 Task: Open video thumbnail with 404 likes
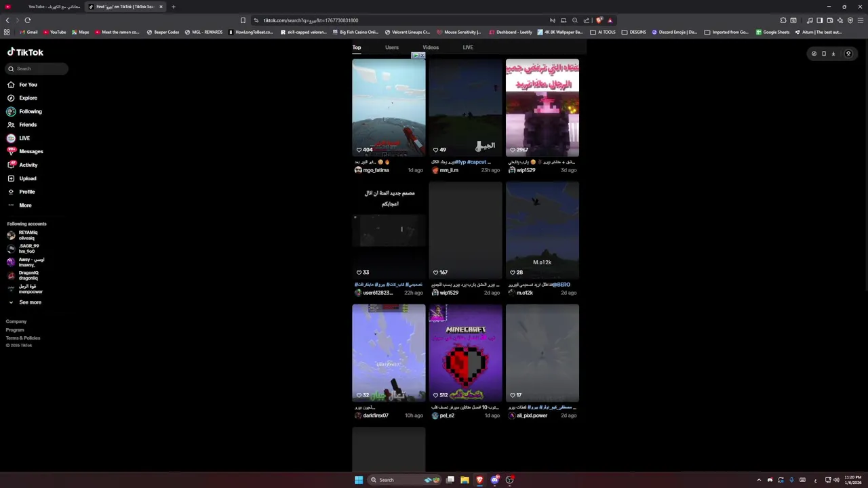tap(389, 108)
